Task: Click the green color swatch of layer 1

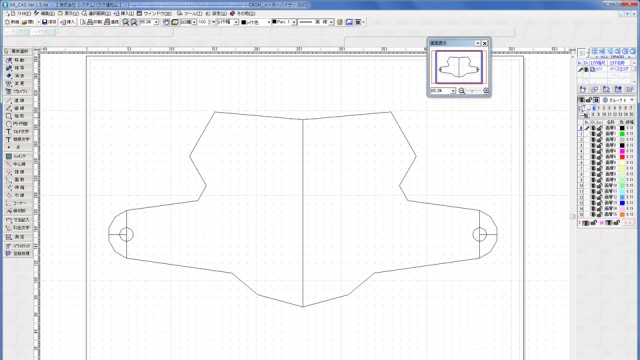Action: click(x=622, y=134)
